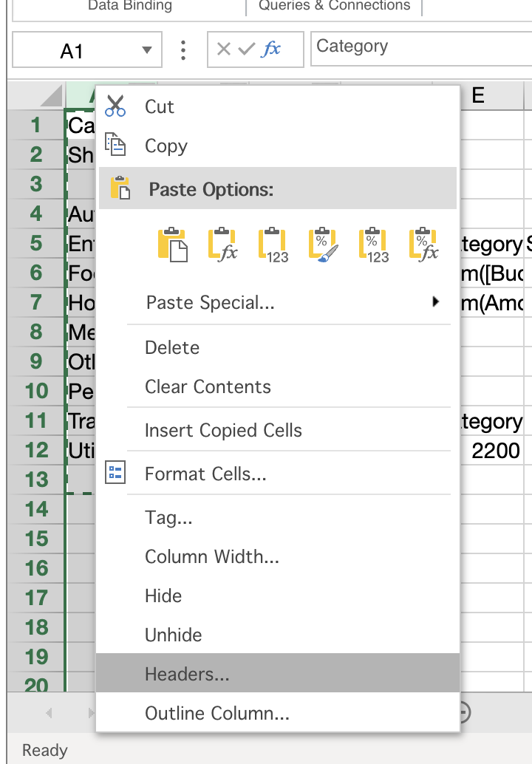The height and width of the screenshot is (764, 532).
Task: Select the Paste Formulas icon
Action: tap(222, 245)
